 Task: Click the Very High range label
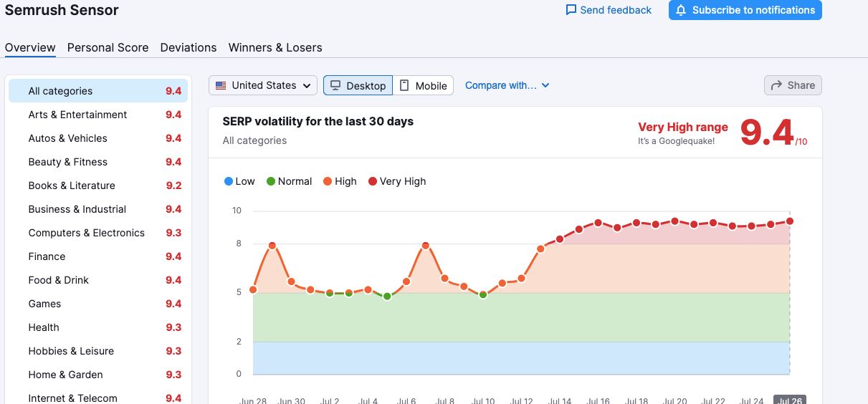coord(683,127)
